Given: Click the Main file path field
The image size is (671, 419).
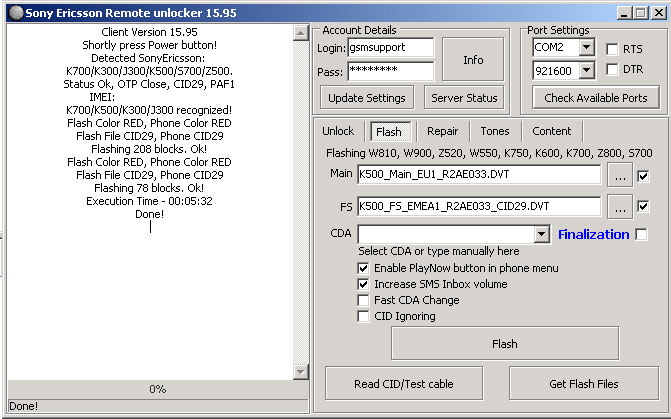Looking at the screenshot, I should click(479, 175).
